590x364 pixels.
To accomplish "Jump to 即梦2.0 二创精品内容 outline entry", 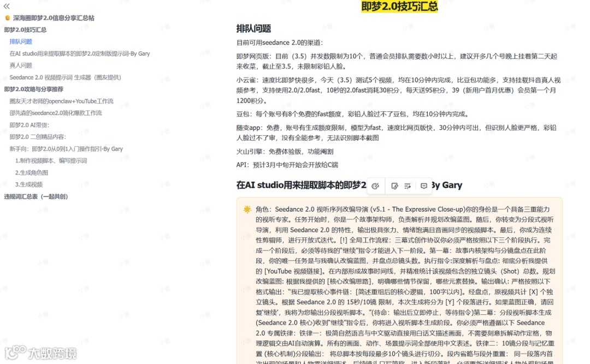I will point(38,137).
